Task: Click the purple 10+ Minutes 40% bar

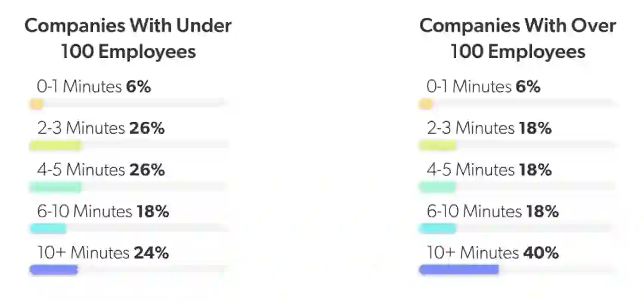Action: (459, 270)
